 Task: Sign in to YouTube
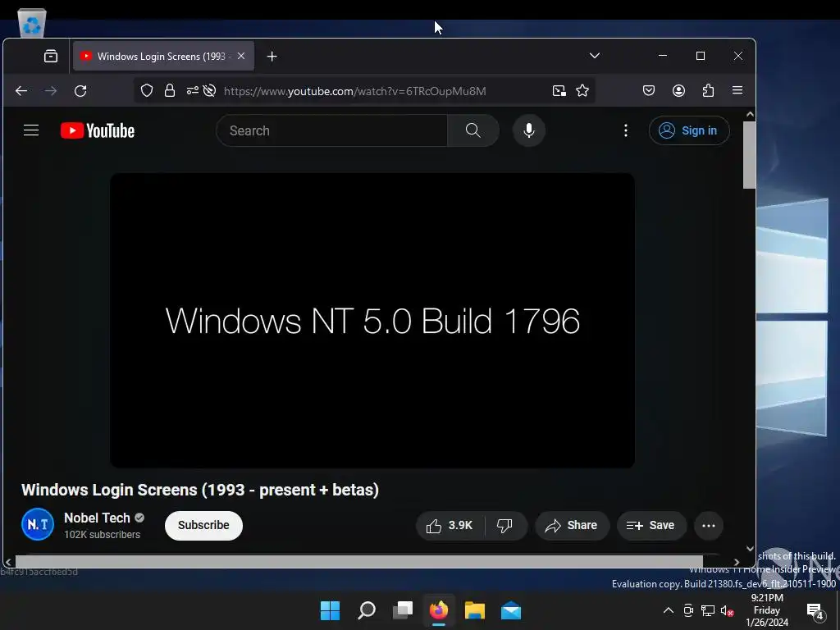[x=689, y=130]
